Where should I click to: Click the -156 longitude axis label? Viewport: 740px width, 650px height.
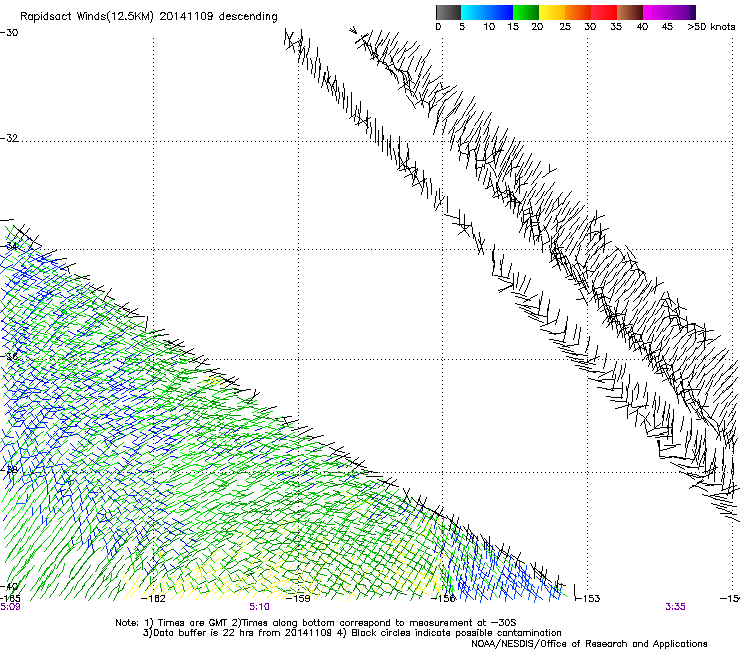click(443, 599)
